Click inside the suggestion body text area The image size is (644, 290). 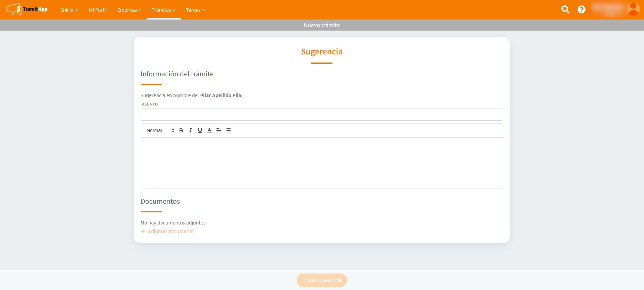tap(321, 163)
